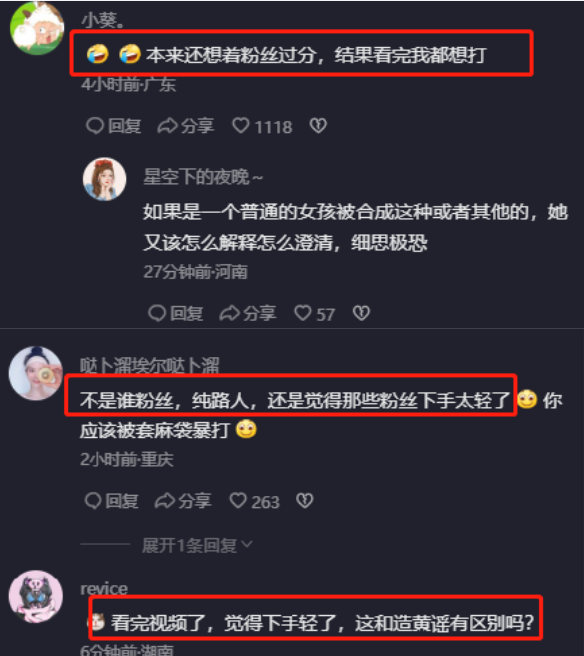Open revice's profile avatar

tap(36, 597)
